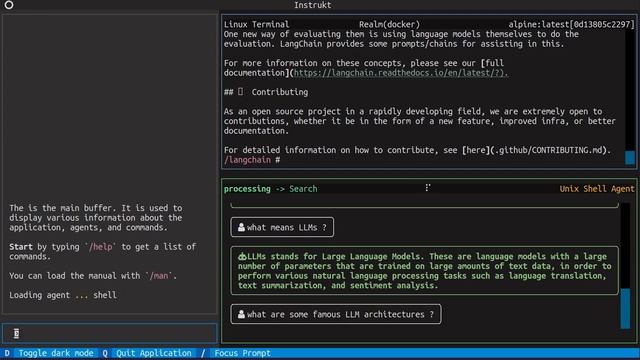
Task: Click the prompt cursor icon in the input box
Action: pos(16,333)
